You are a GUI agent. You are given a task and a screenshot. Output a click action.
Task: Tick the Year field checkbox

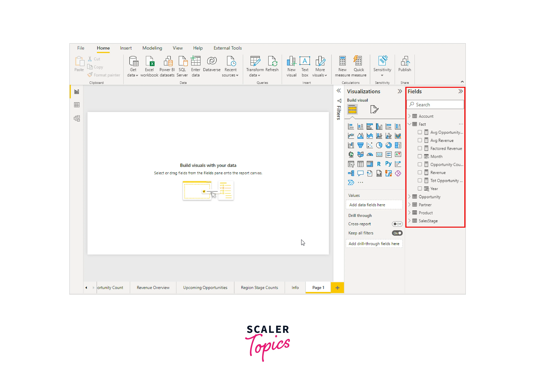(x=420, y=189)
